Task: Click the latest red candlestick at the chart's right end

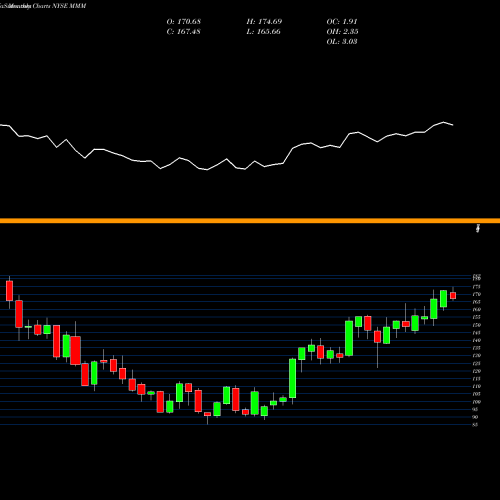Action: (453, 295)
